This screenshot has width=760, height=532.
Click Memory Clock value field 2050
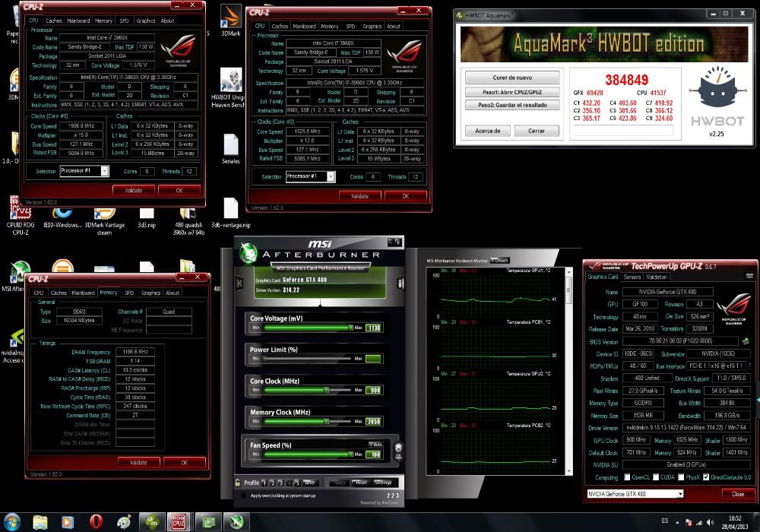(373, 422)
